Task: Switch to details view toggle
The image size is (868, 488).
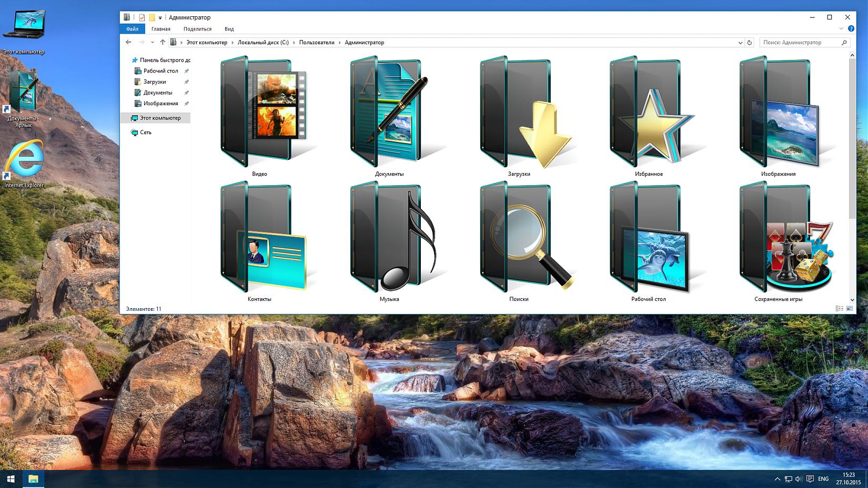Action: (840, 309)
